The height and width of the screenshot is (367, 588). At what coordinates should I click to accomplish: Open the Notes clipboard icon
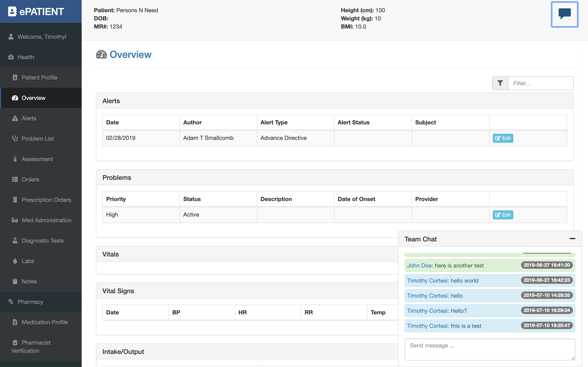pos(15,281)
